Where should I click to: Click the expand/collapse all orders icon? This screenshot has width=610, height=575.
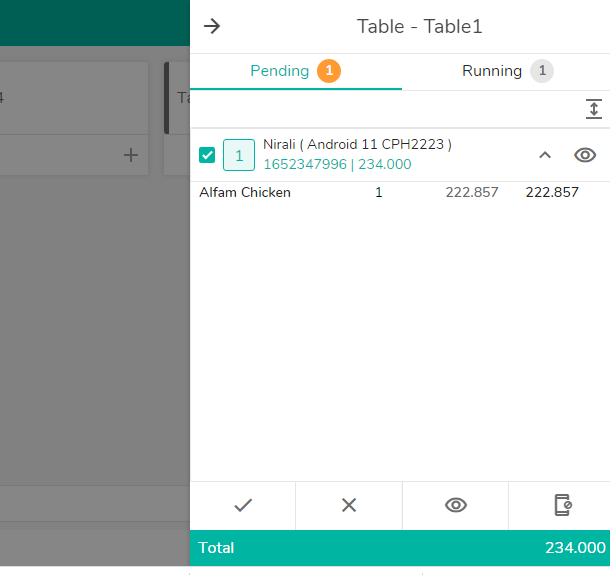(594, 109)
